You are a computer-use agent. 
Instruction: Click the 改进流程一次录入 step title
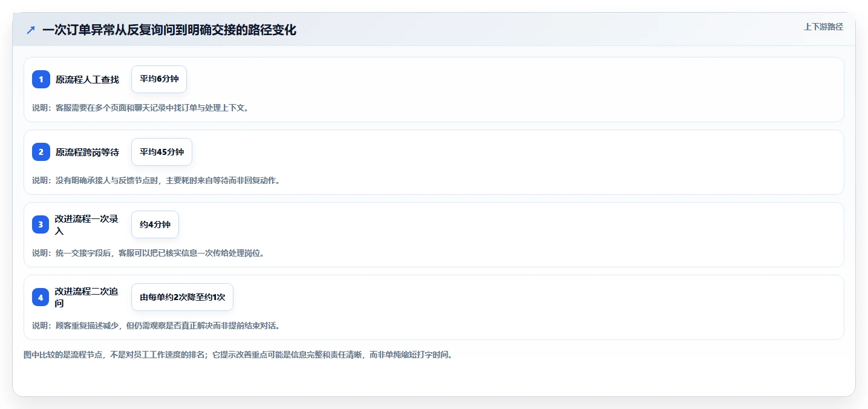(86, 224)
